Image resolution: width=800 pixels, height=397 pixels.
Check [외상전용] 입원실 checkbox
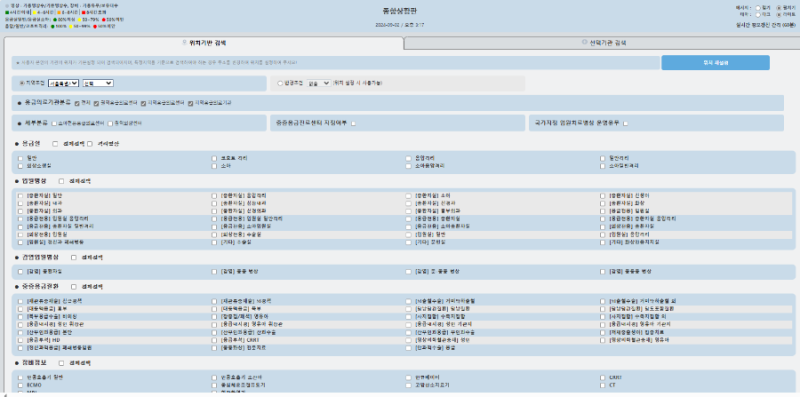pos(20,234)
